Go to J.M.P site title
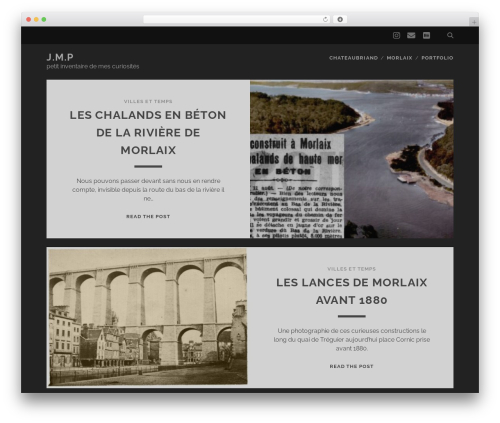Viewport: 500px width, 423px height. pos(60,57)
